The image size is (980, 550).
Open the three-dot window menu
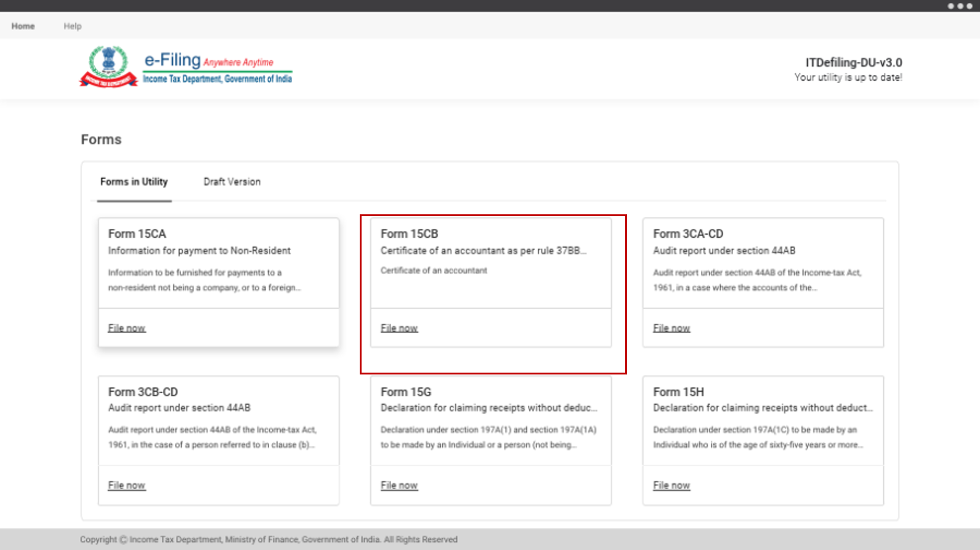(959, 6)
